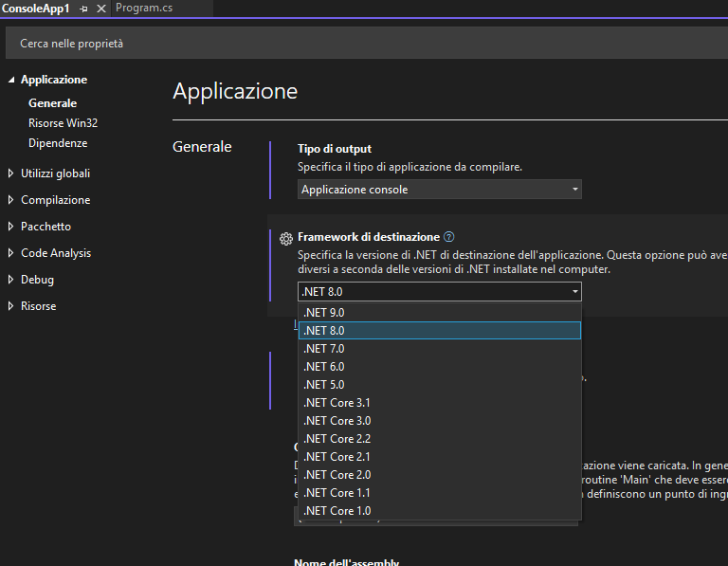Image resolution: width=728 pixels, height=566 pixels.
Task: Click the gear icon beside Framework di destinazione
Action: tap(285, 239)
